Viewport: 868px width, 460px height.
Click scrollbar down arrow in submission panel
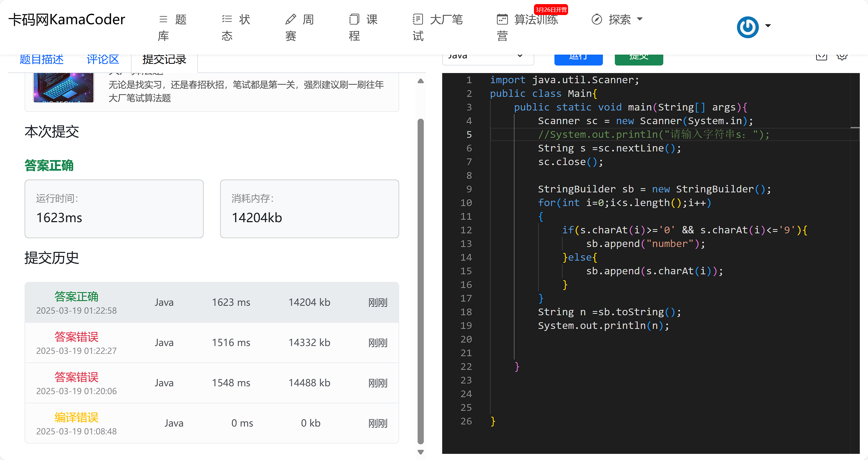point(421,452)
